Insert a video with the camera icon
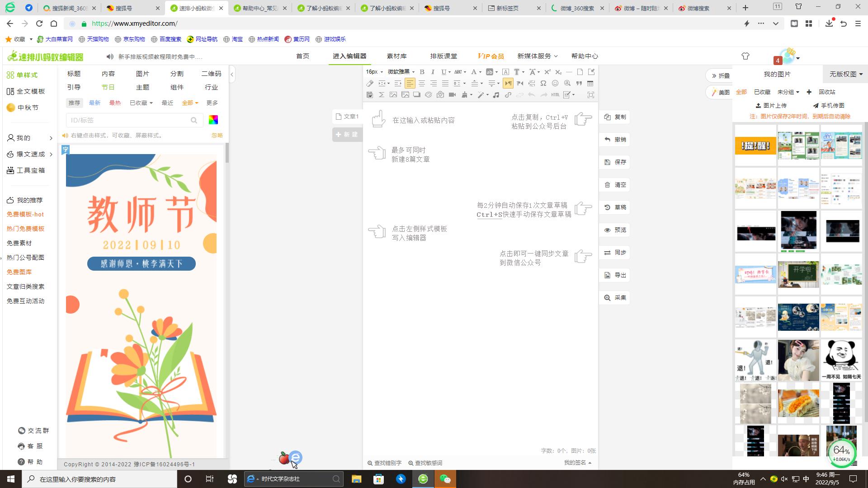868x488 pixels. (452, 95)
